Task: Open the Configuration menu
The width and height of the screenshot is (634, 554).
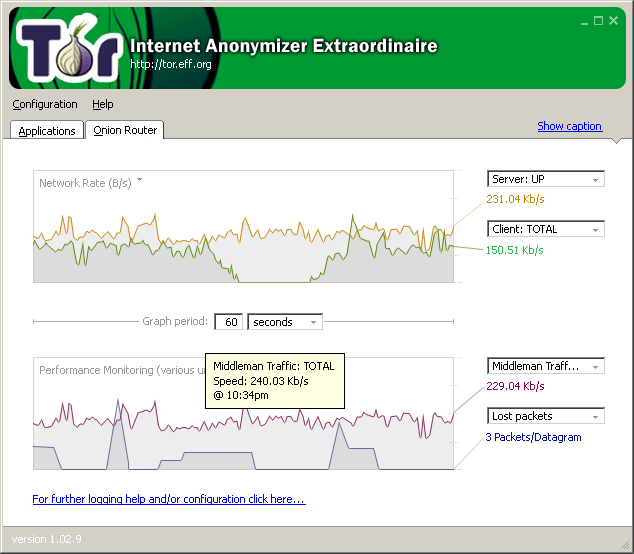Action: pos(45,104)
